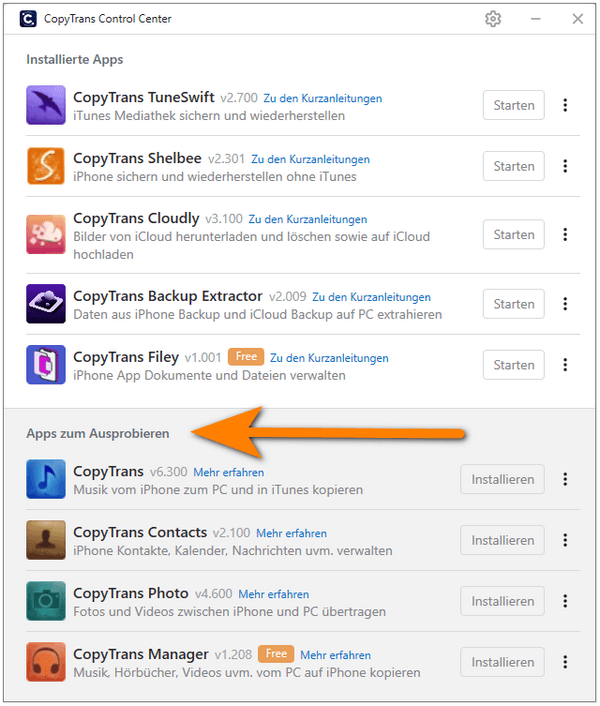The image size is (600, 706).
Task: Minimize the Control Center window
Action: point(535,19)
